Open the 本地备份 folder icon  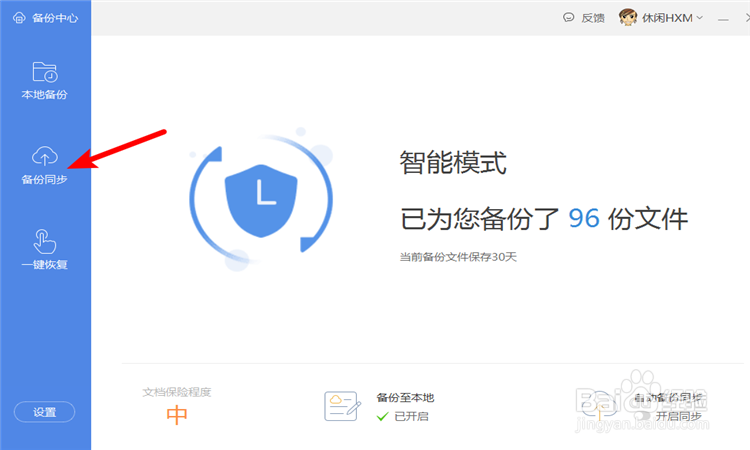[45, 72]
